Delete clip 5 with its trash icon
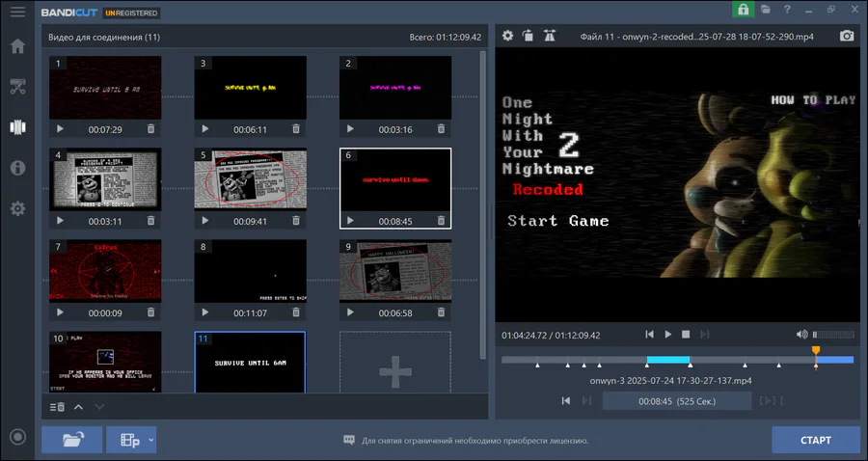The width and height of the screenshot is (868, 461). pyautogui.click(x=296, y=220)
